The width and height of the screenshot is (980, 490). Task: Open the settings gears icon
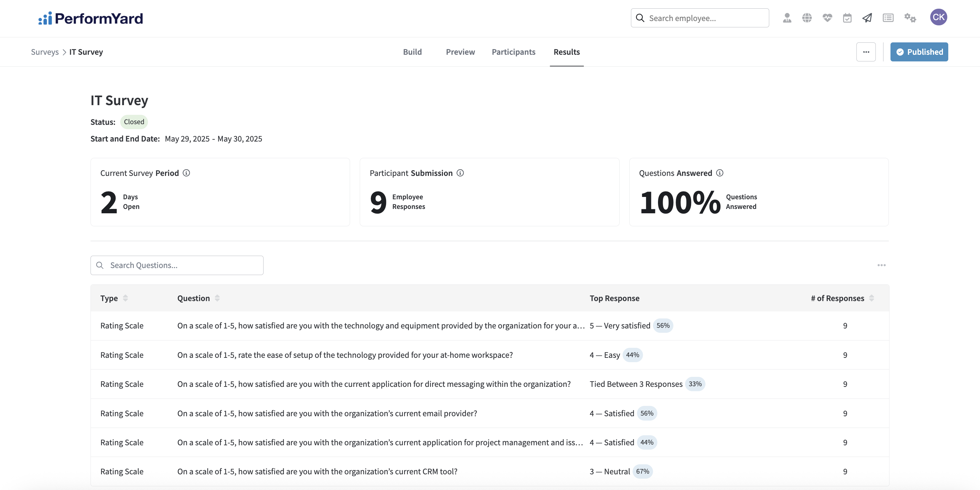[910, 18]
